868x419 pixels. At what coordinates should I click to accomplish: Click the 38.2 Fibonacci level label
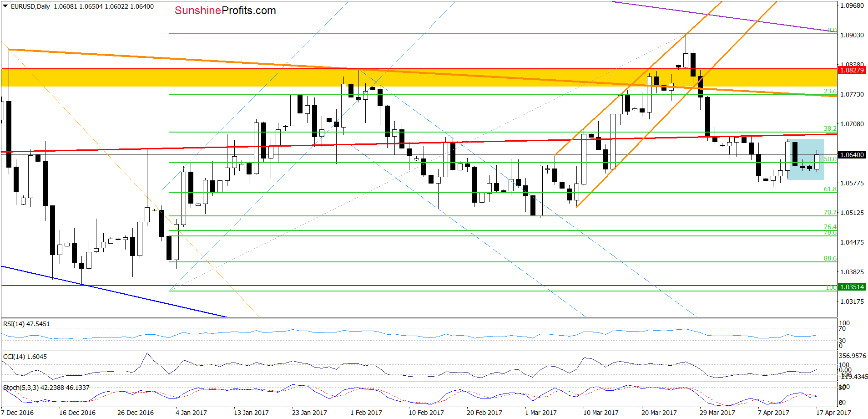(x=830, y=128)
